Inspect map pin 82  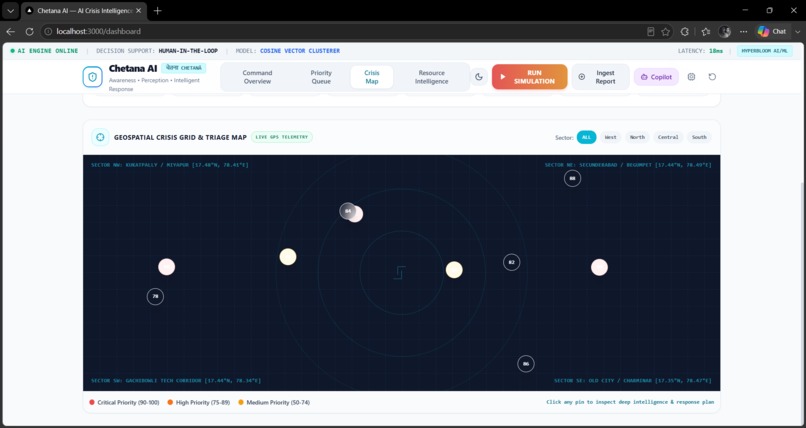click(511, 262)
